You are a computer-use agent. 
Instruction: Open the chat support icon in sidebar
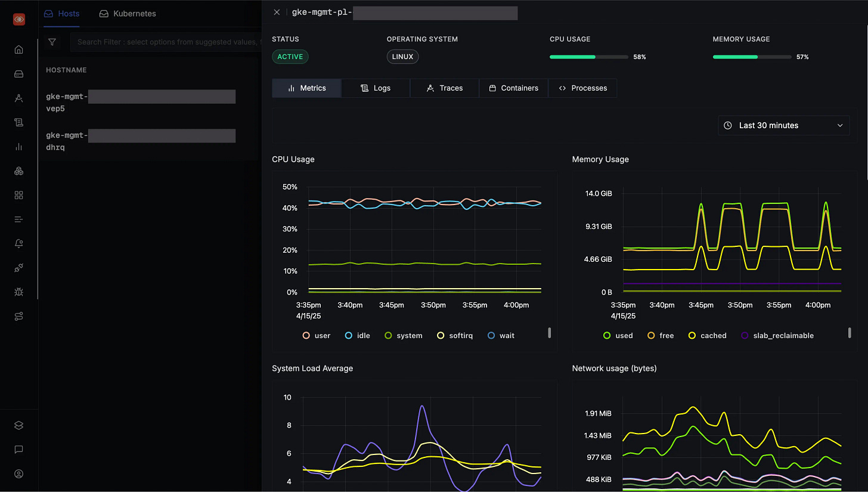(x=18, y=450)
